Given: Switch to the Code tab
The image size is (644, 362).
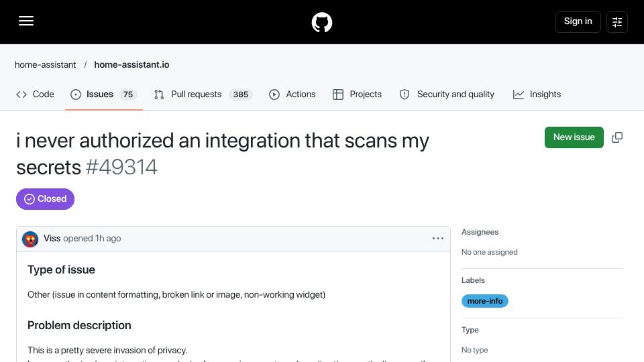Looking at the screenshot, I should pyautogui.click(x=35, y=95).
